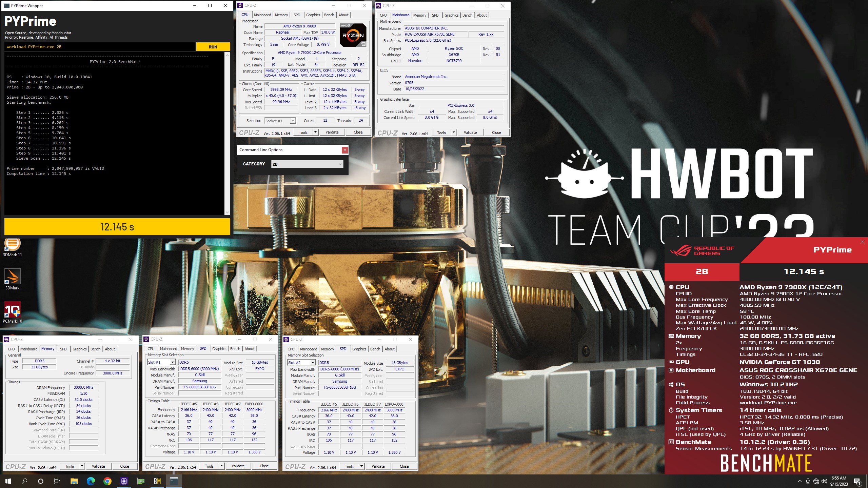Open the PCMark 10 desktop shortcut
The height and width of the screenshot is (488, 868).
12,312
